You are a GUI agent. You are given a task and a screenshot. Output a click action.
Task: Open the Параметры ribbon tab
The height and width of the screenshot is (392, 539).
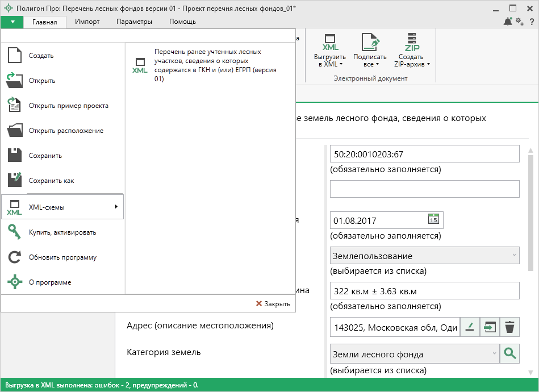134,22
